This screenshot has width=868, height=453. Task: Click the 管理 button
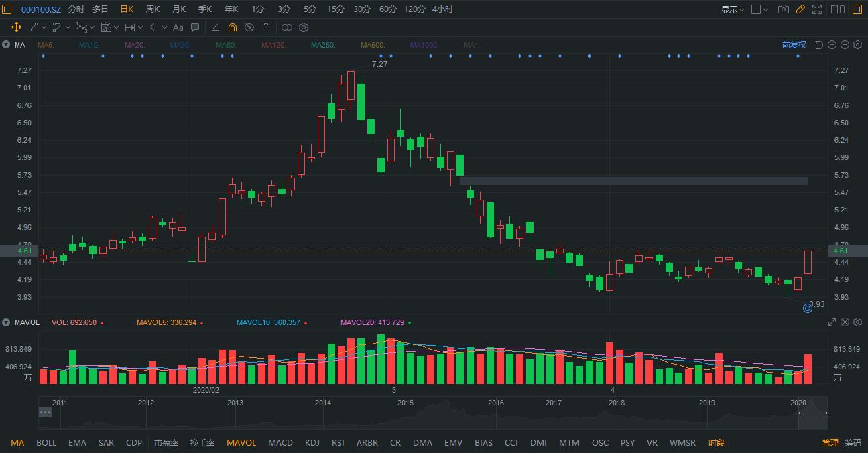pyautogui.click(x=830, y=442)
